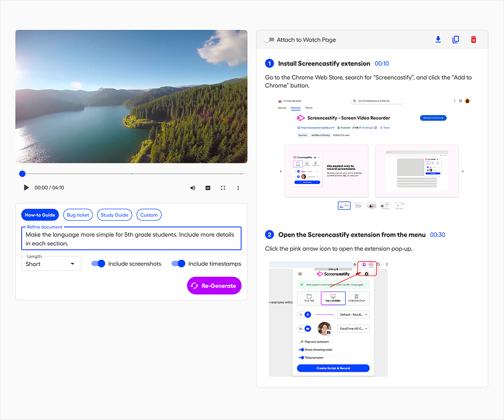Mute the video volume
504x420 pixels.
[192, 188]
